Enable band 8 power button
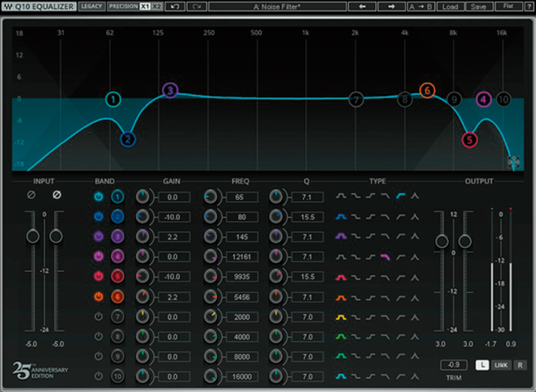The image size is (536, 392). tap(99, 336)
